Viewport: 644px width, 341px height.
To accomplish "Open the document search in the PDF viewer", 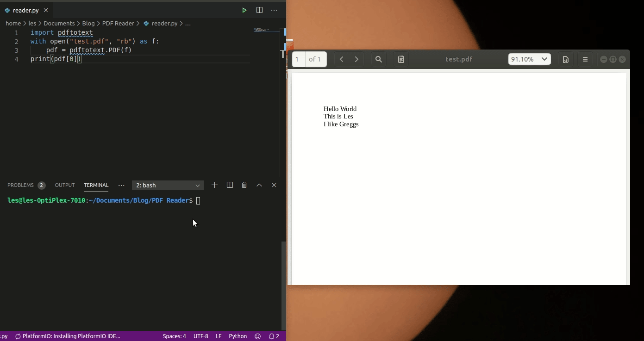I will click(378, 59).
